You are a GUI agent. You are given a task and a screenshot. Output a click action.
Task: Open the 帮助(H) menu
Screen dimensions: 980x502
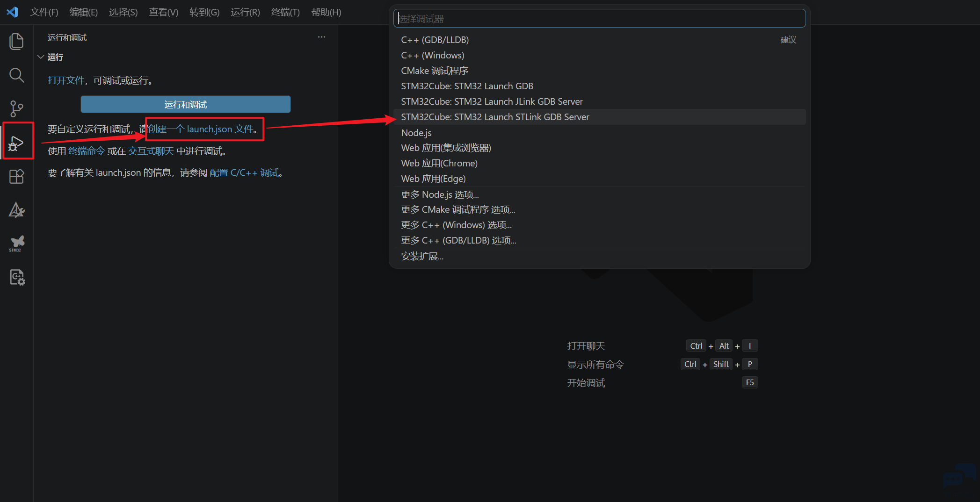click(x=326, y=12)
